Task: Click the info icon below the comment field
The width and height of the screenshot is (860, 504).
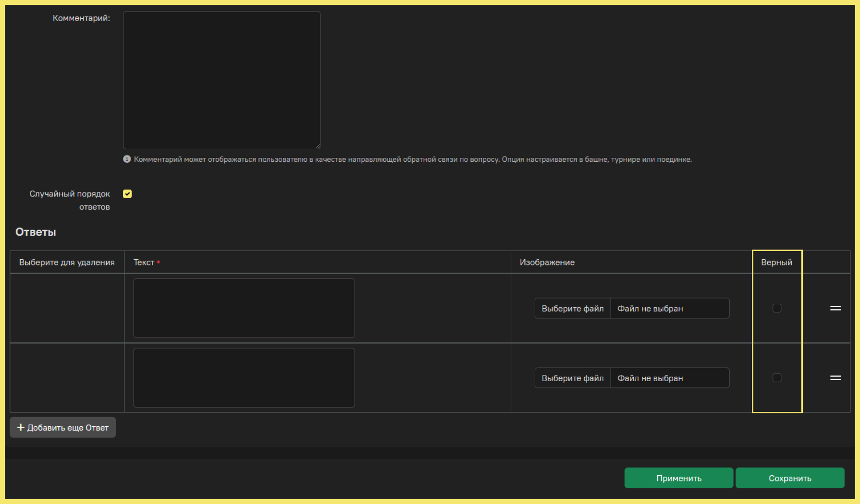Action: (x=127, y=159)
